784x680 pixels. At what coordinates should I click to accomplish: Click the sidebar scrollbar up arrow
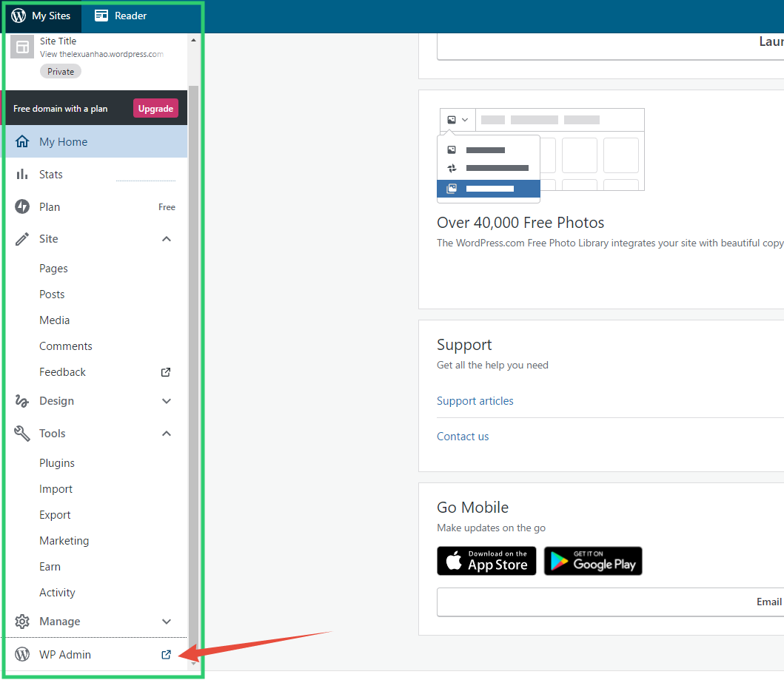coord(193,40)
